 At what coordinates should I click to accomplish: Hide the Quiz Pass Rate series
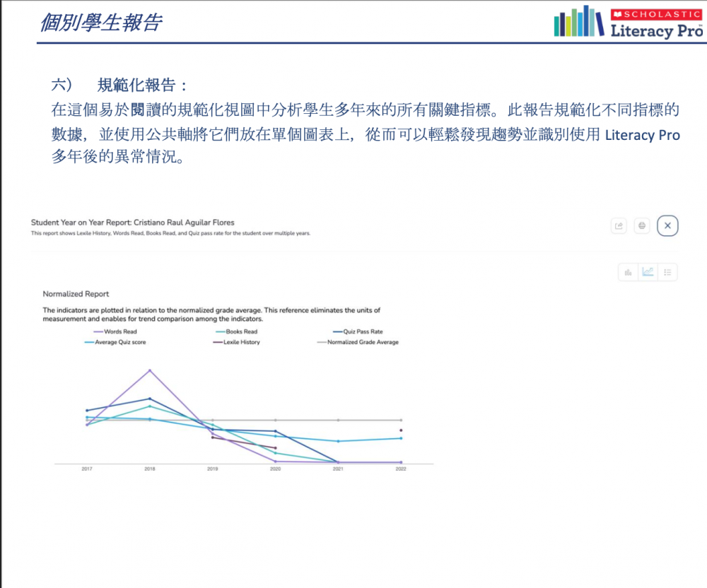362,331
